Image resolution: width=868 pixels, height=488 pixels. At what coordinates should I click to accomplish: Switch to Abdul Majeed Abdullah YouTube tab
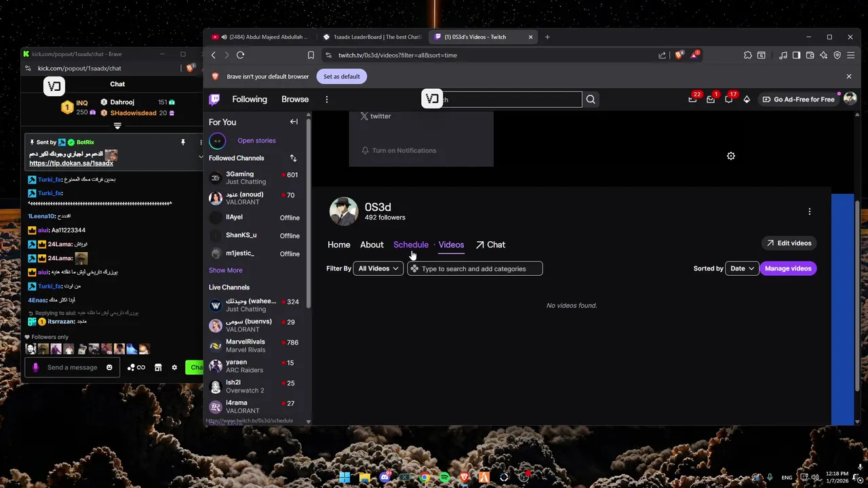pyautogui.click(x=261, y=37)
